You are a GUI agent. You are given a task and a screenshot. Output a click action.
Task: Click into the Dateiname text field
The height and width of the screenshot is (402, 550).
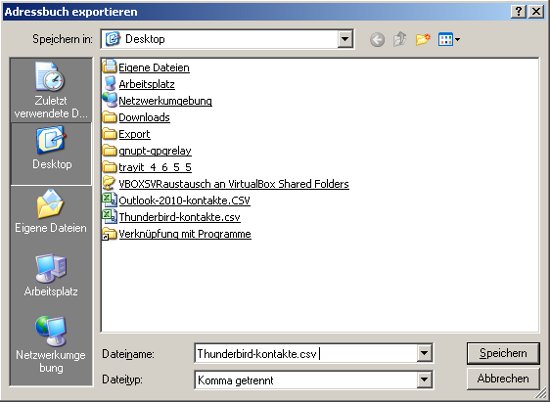(x=306, y=353)
